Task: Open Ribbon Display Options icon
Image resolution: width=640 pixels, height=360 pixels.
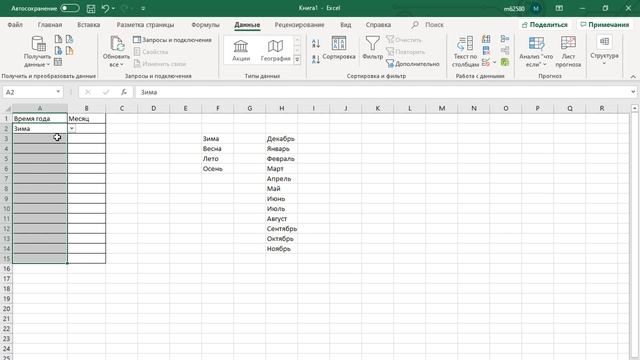Action: pyautogui.click(x=559, y=8)
